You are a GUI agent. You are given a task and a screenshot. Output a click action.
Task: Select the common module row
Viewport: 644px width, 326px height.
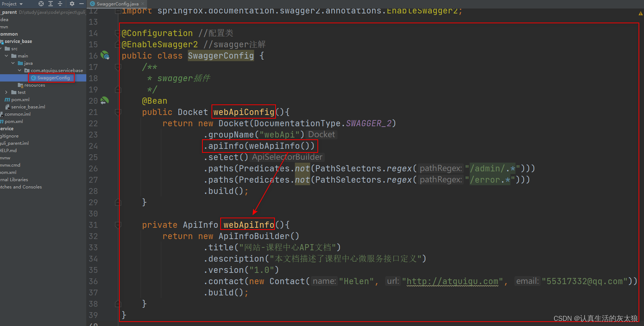pyautogui.click(x=9, y=34)
